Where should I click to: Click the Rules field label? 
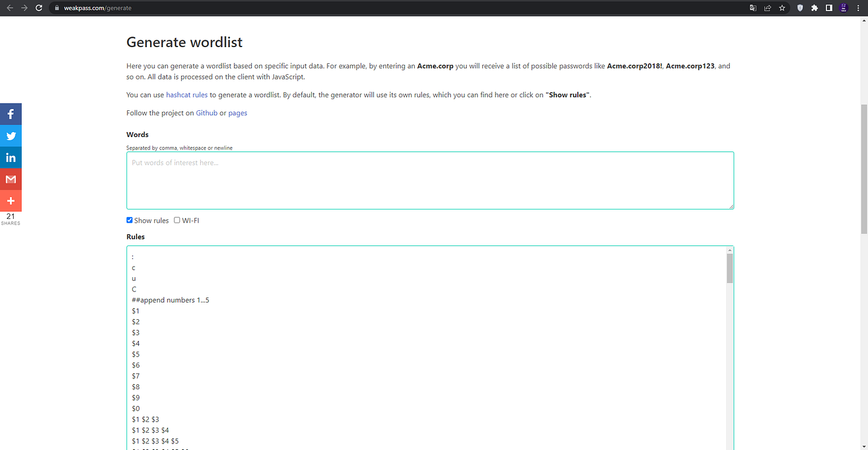click(136, 237)
